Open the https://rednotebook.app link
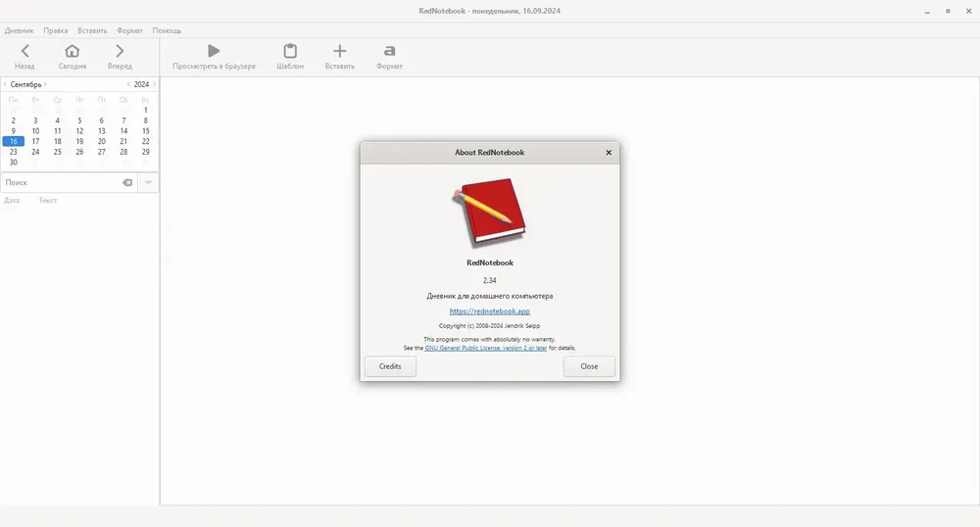 [x=489, y=311]
